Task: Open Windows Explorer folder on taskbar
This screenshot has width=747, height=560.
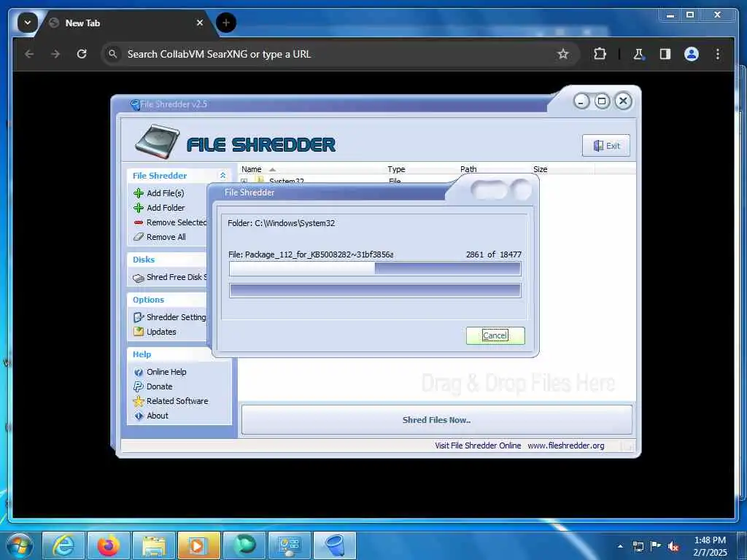Action: pyautogui.click(x=154, y=545)
